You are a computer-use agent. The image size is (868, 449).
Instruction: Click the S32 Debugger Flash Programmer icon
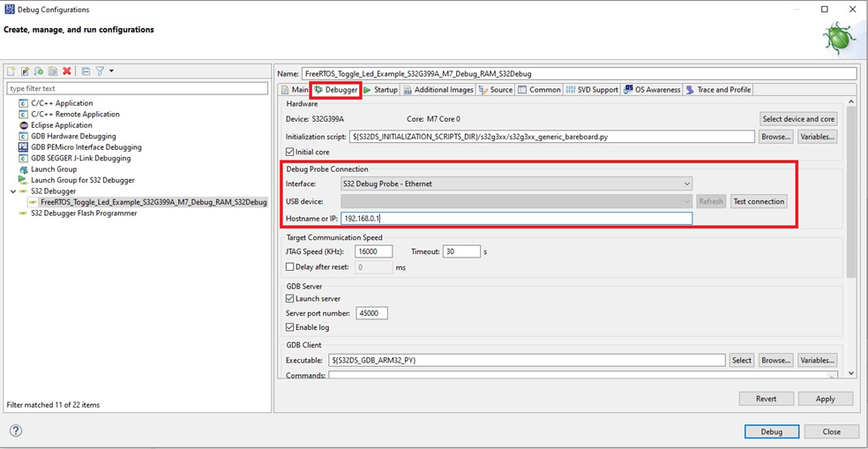[x=23, y=213]
